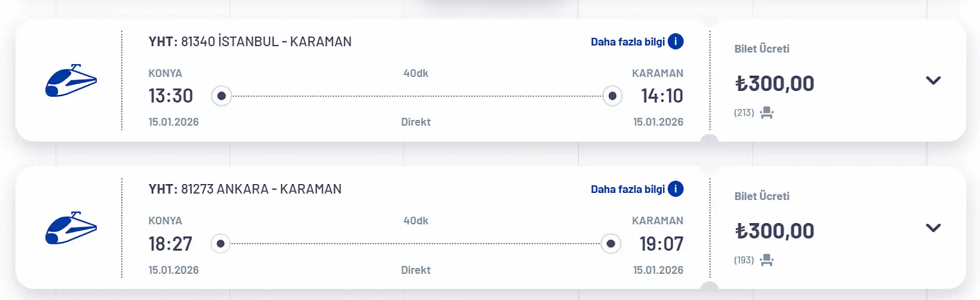The height and width of the screenshot is (300, 980).
Task: Click the seat icon beside (193)
Action: click(x=767, y=260)
